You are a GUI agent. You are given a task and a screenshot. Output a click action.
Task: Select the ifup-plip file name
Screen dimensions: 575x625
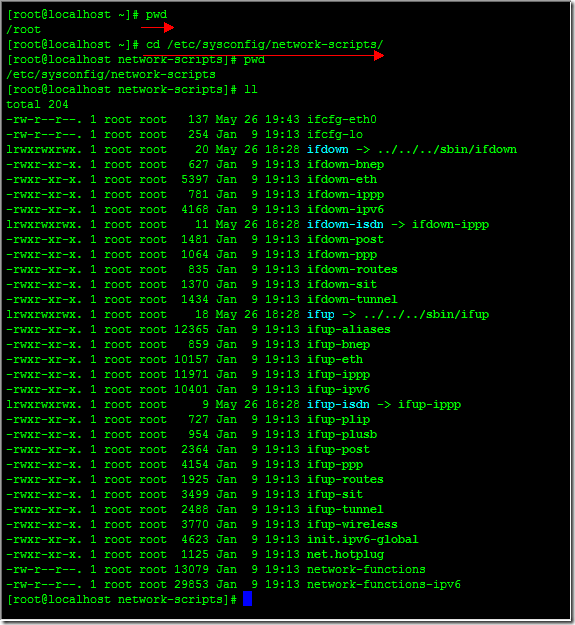[338, 420]
